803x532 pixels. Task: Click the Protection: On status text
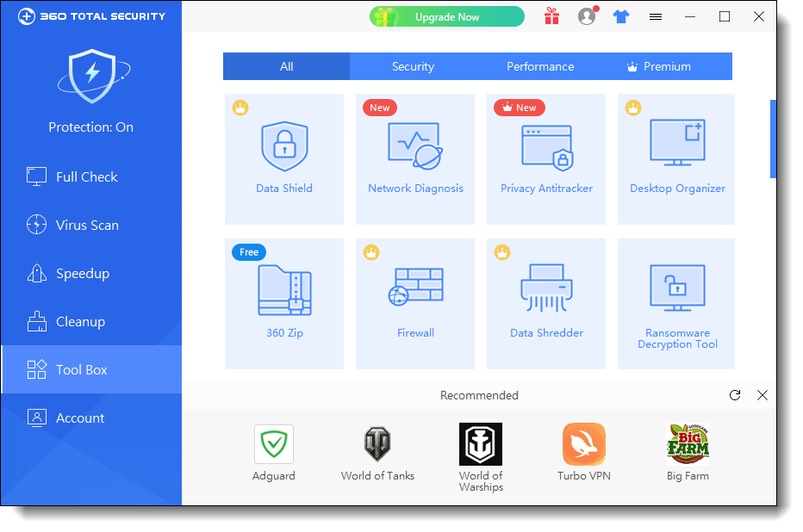91,127
